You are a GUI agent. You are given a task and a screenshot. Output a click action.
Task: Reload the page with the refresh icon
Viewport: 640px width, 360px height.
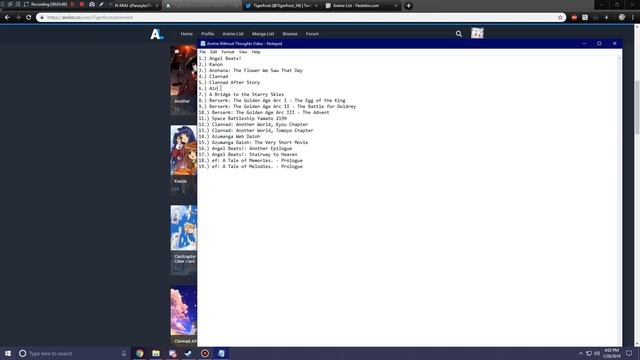(29, 18)
